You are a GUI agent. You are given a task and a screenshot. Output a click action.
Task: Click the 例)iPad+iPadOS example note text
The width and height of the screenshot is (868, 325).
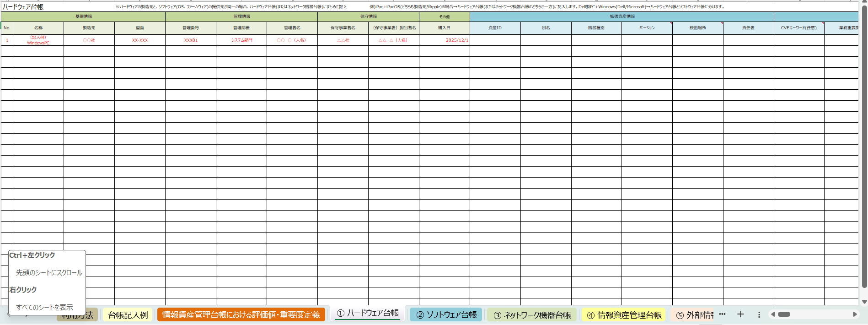click(547, 7)
